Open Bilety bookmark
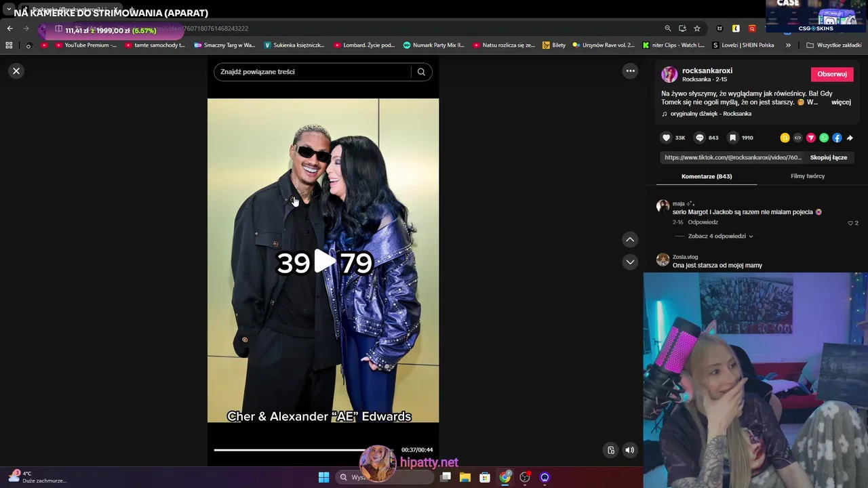868x488 pixels. 554,45
